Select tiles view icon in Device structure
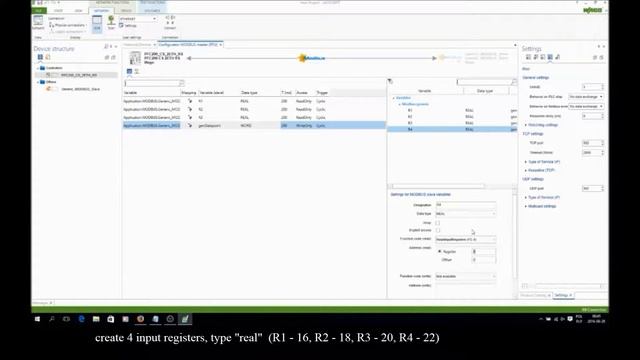 (40, 57)
